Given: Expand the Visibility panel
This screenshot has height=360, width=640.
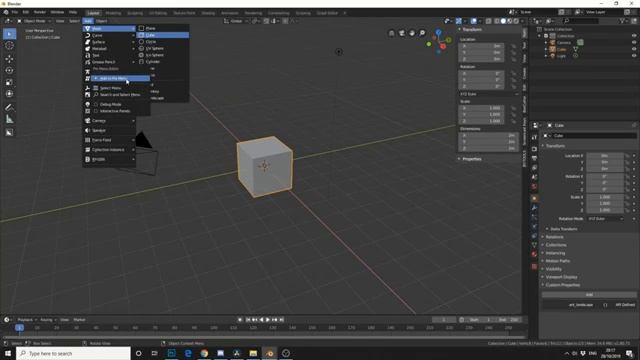Looking at the screenshot, I should point(553,269).
